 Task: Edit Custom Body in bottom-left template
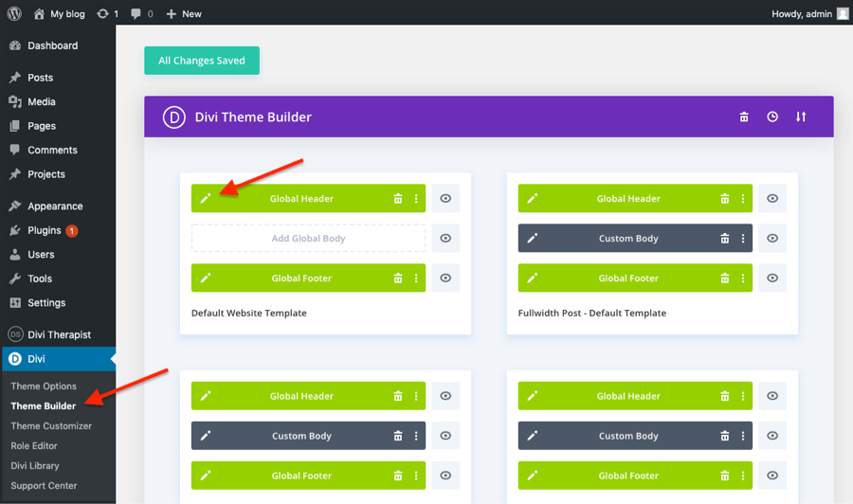tap(205, 436)
